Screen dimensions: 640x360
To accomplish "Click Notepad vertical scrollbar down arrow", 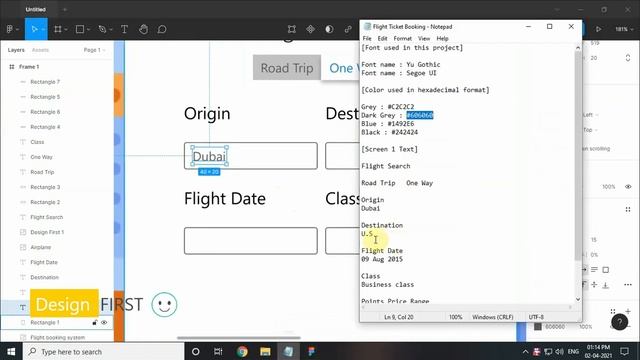I will click(578, 299).
